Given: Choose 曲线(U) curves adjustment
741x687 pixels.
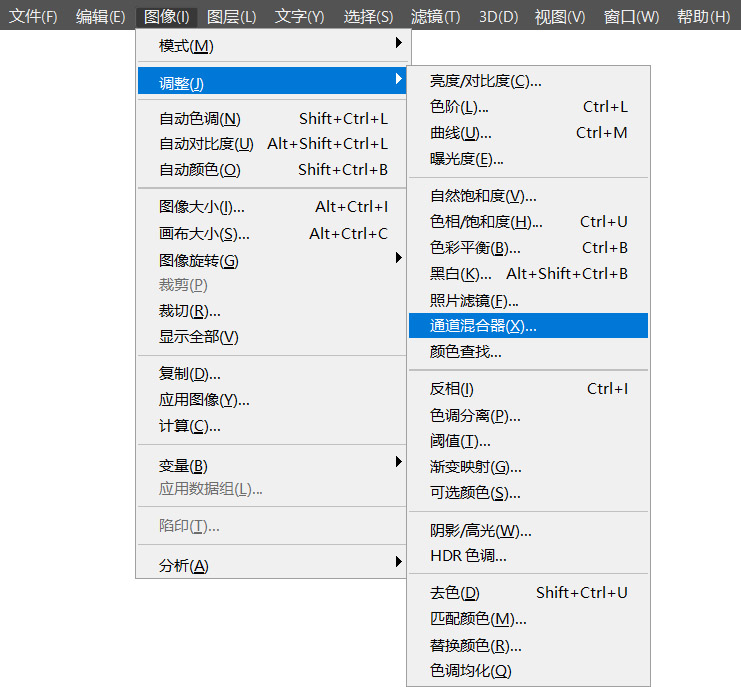Looking at the screenshot, I should tap(528, 133).
